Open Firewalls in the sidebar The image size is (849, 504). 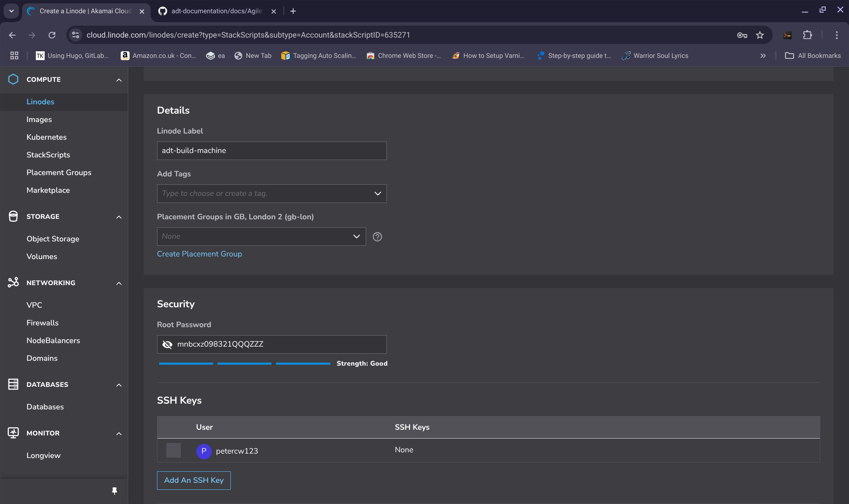(x=42, y=323)
